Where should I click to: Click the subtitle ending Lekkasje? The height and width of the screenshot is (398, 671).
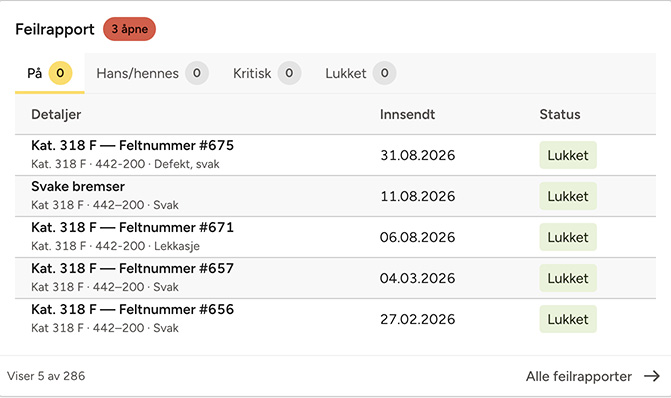pyautogui.click(x=116, y=246)
